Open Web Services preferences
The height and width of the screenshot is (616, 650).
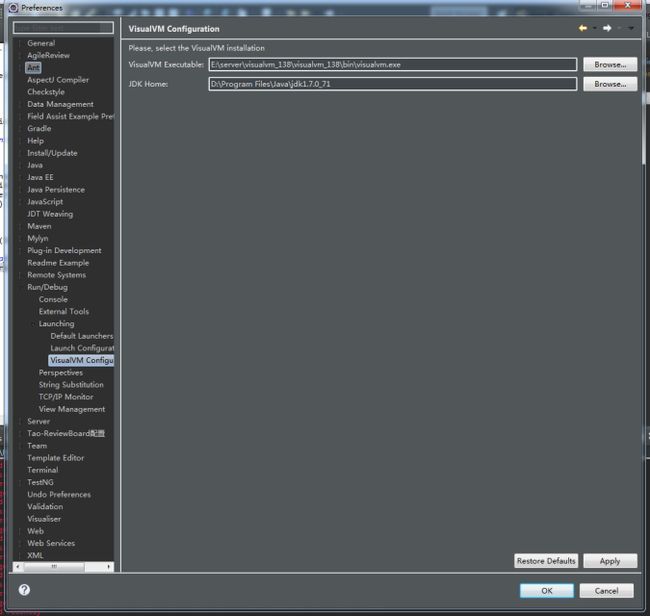[51, 543]
